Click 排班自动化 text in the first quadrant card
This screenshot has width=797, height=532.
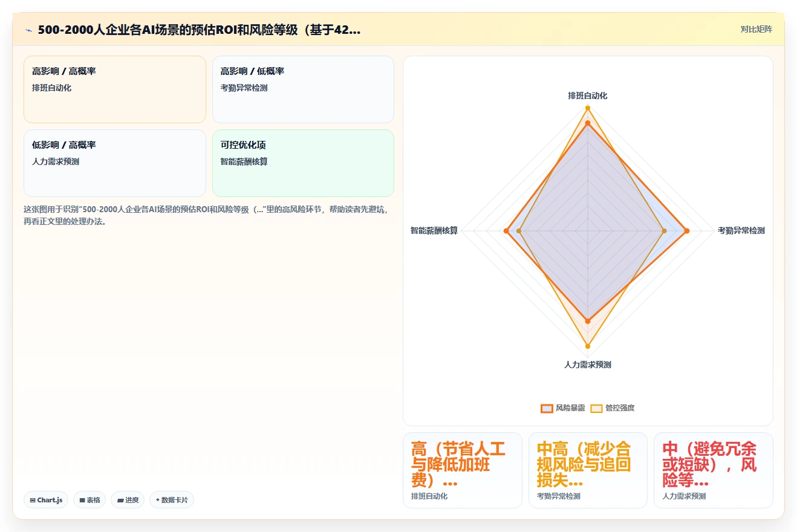(52, 88)
